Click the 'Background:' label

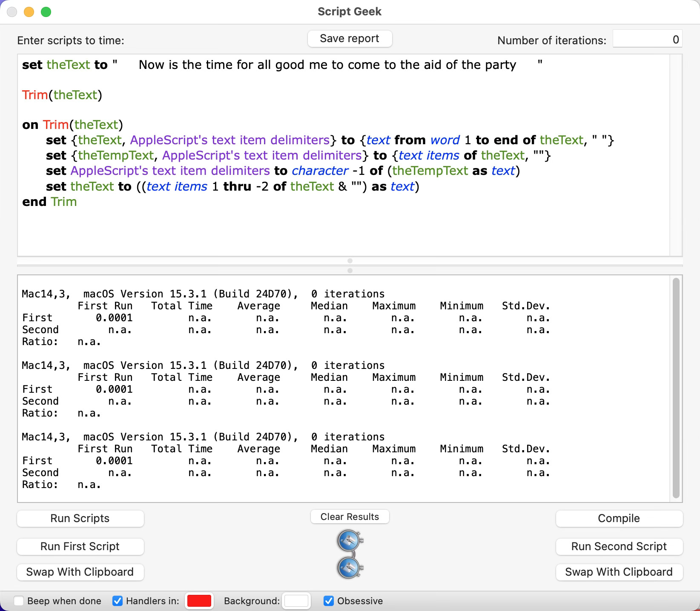pyautogui.click(x=252, y=601)
